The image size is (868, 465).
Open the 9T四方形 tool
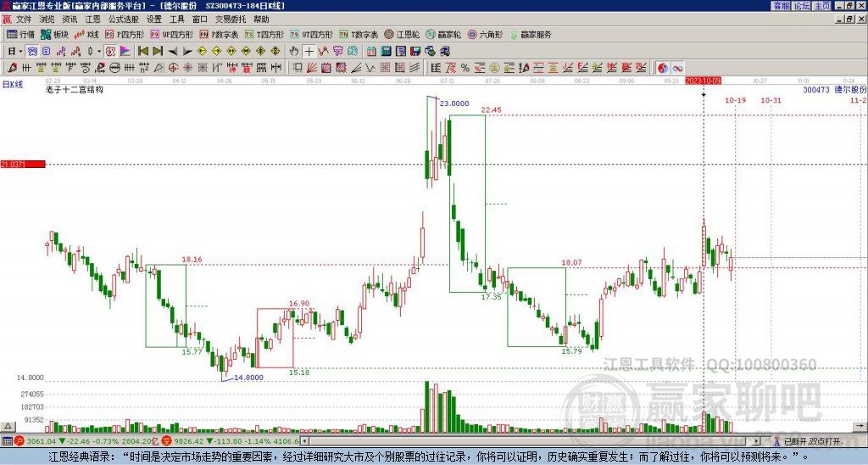tap(312, 34)
